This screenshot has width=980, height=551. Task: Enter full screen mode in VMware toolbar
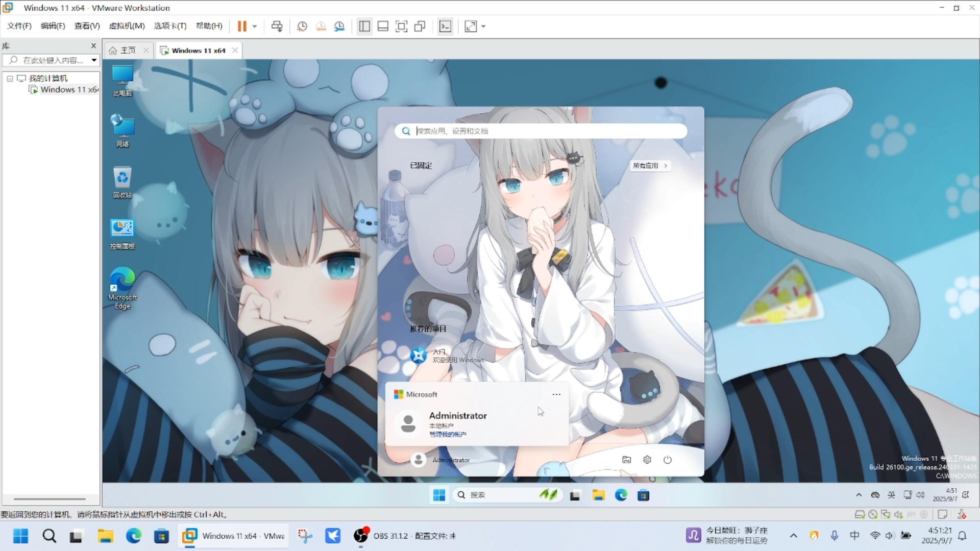(402, 27)
